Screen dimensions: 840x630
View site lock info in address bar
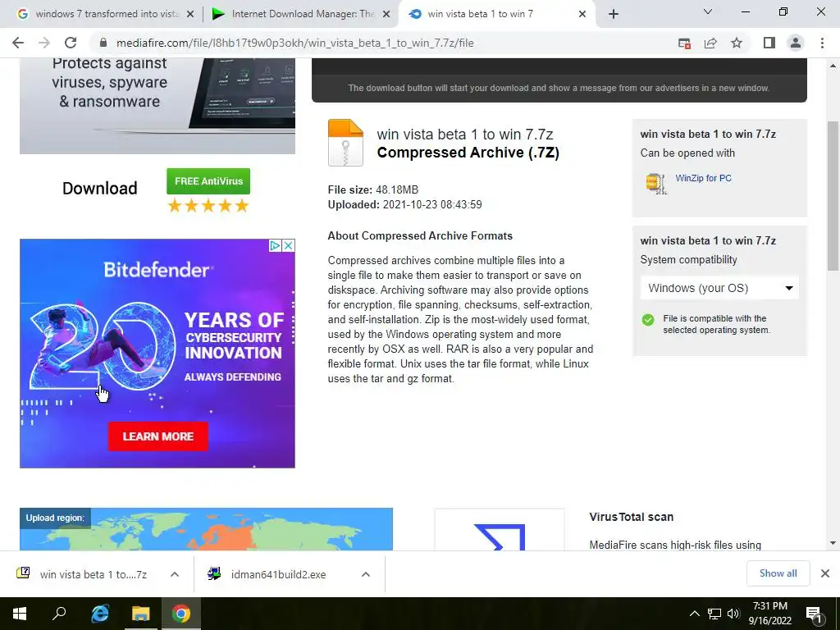click(x=103, y=43)
